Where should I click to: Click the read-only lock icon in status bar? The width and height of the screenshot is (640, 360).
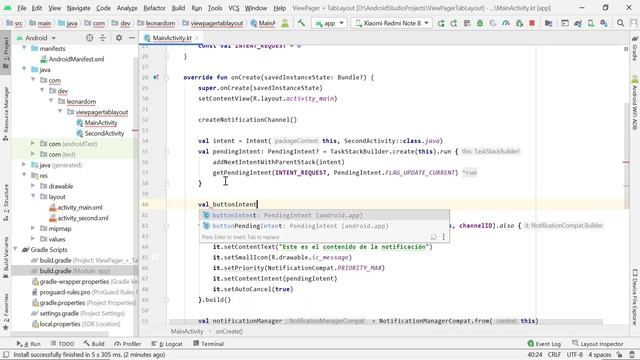coord(619,355)
